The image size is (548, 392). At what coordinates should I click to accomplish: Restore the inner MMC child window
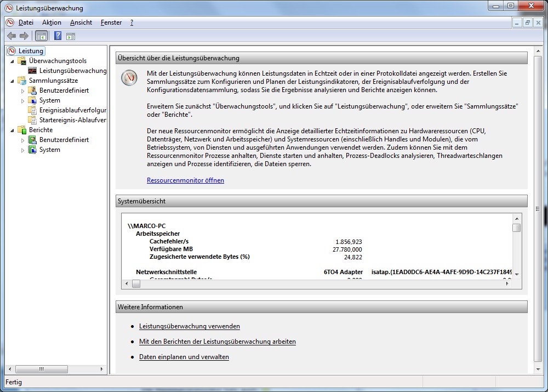point(527,22)
